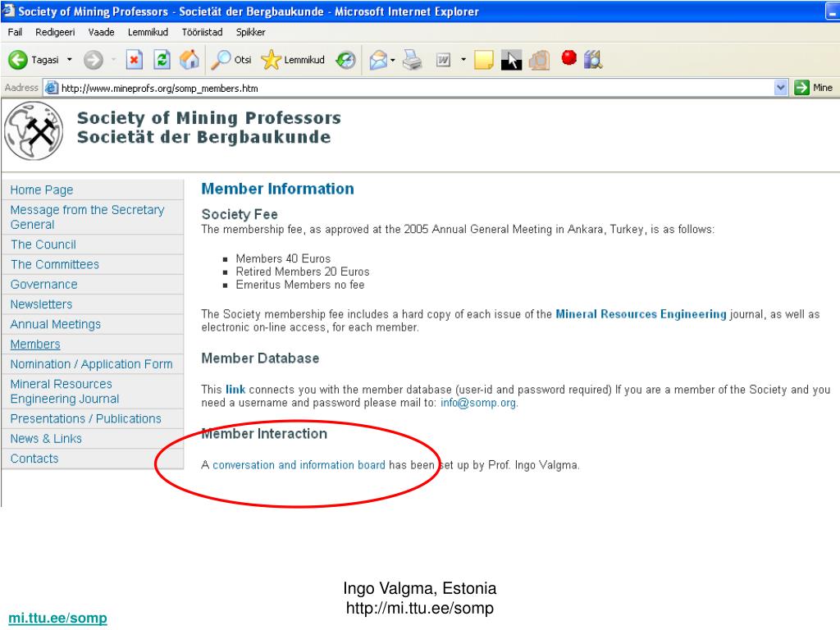840x630 pixels.
Task: Follow the member database 'link' hyperlink
Action: pyautogui.click(x=235, y=390)
